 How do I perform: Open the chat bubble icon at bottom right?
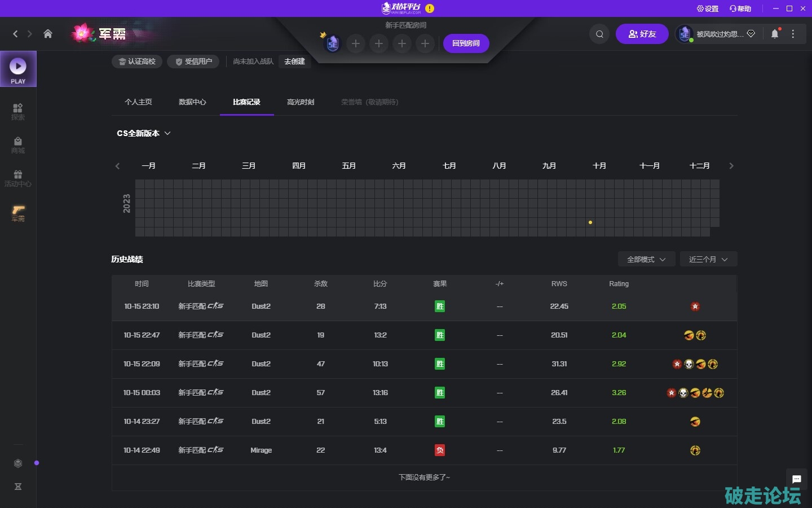pos(796,479)
